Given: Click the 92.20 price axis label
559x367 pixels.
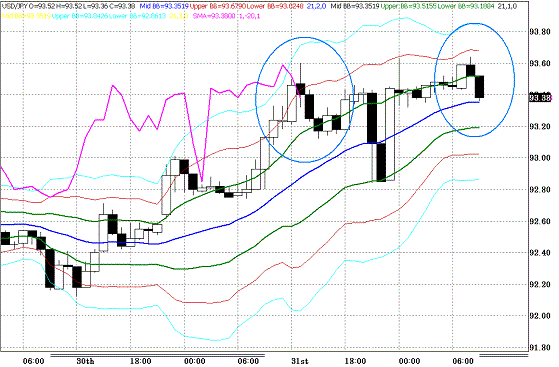Looking at the screenshot, I should point(539,285).
